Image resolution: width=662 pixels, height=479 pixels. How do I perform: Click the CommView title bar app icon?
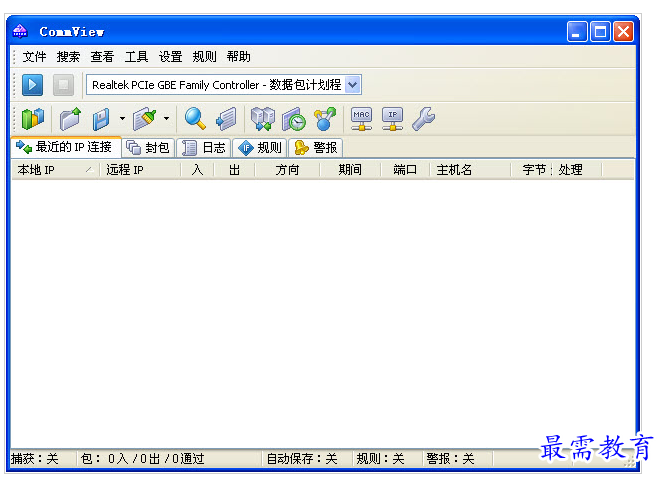pyautogui.click(x=20, y=31)
